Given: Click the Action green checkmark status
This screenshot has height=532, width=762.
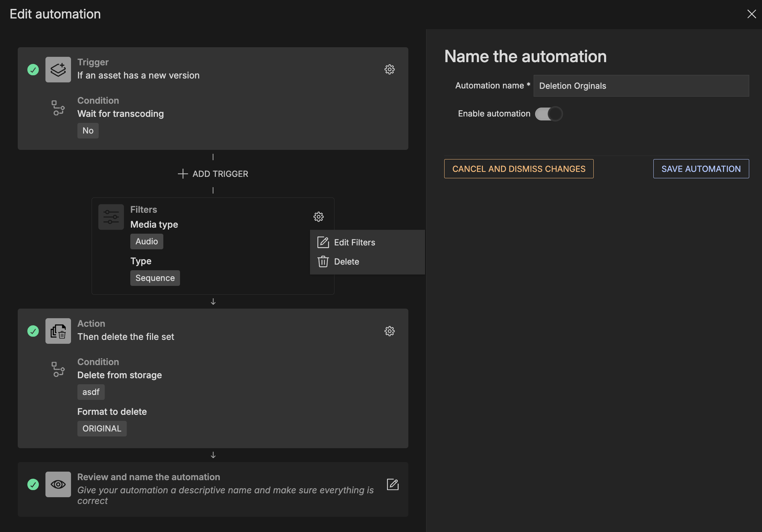Looking at the screenshot, I should [33, 331].
